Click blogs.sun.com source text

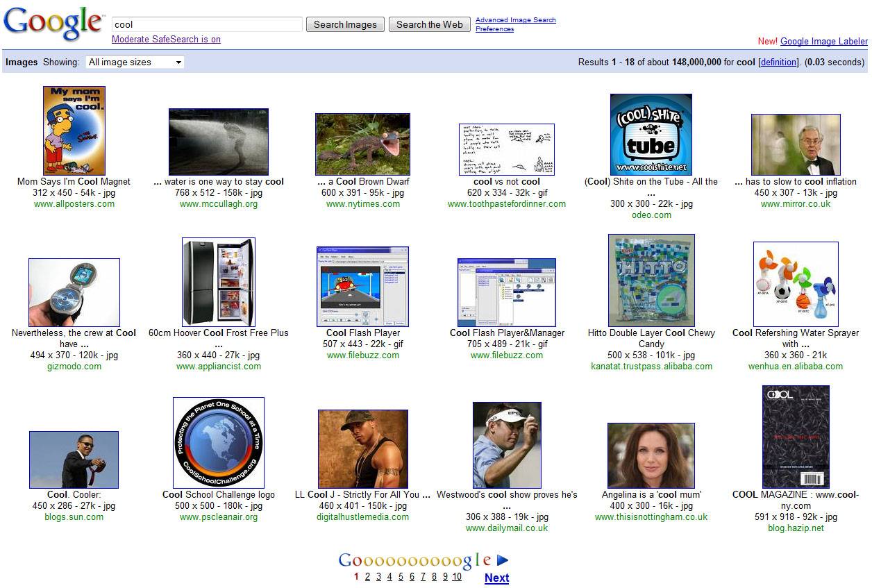coord(74,517)
